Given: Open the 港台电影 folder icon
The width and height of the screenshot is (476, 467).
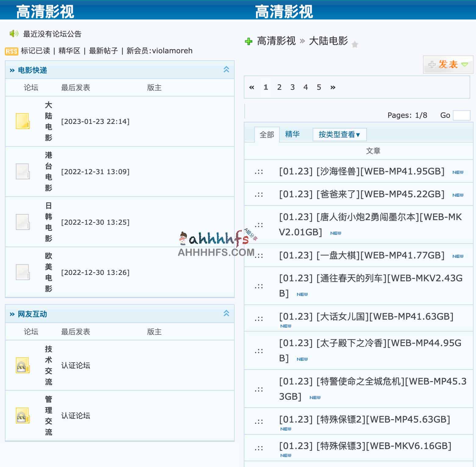Looking at the screenshot, I should tap(22, 172).
